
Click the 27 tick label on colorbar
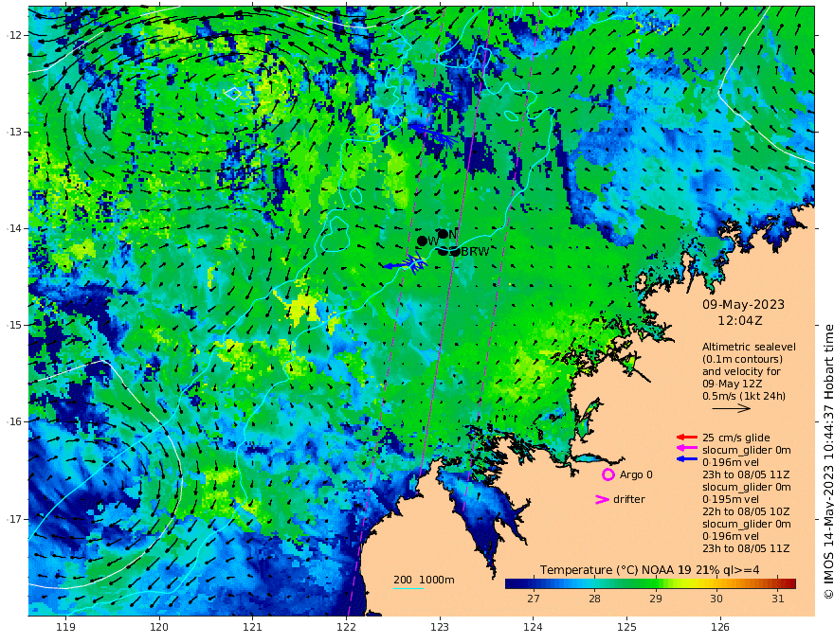click(534, 599)
